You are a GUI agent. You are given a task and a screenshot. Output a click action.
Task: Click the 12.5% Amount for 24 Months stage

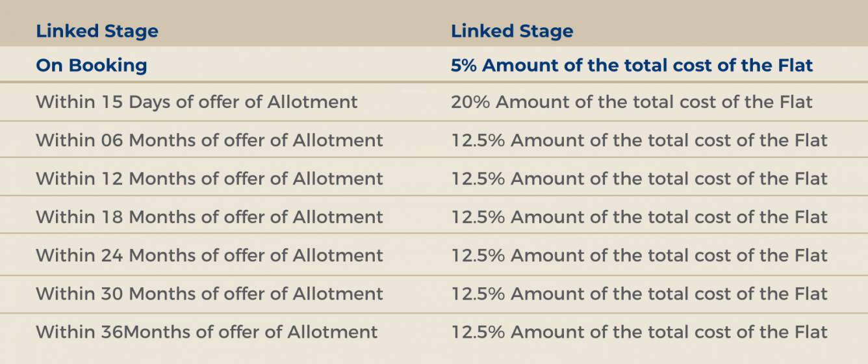[x=639, y=255]
